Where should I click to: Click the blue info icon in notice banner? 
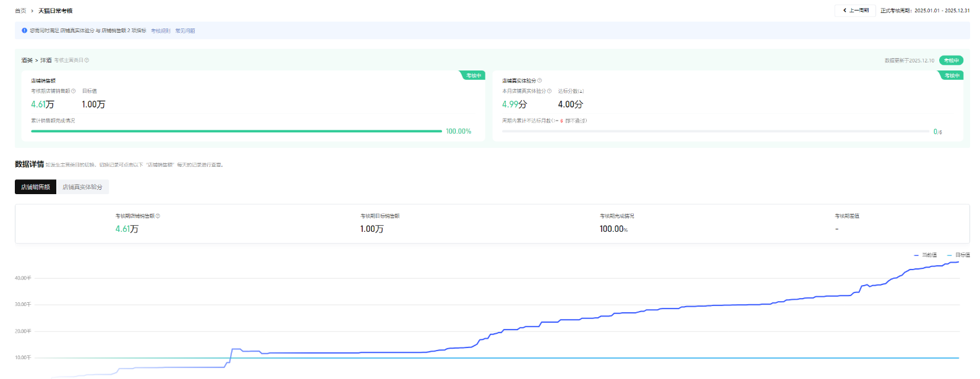25,30
